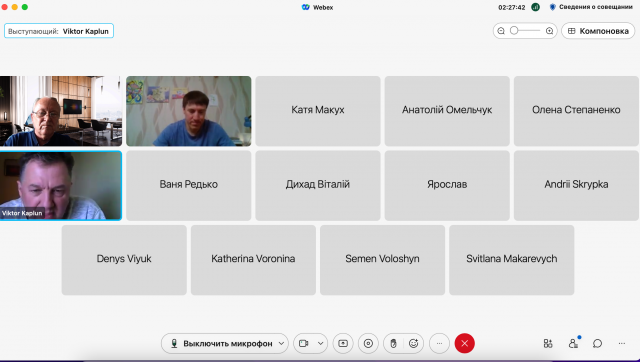This screenshot has width=640, height=362.
Task: Open Сведения о совещании meeting info
Action: click(591, 7)
